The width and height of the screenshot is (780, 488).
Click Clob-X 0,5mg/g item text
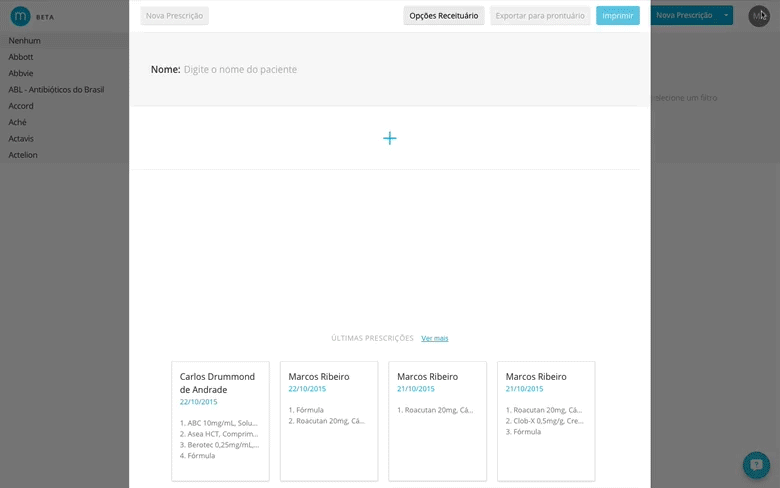tap(545, 421)
